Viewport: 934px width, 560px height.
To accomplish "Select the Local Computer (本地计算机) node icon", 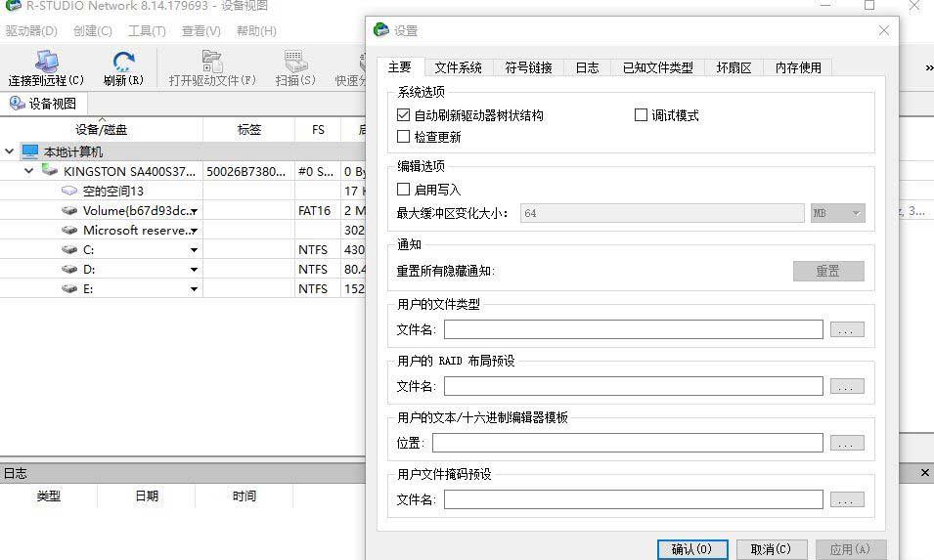I will (x=30, y=151).
